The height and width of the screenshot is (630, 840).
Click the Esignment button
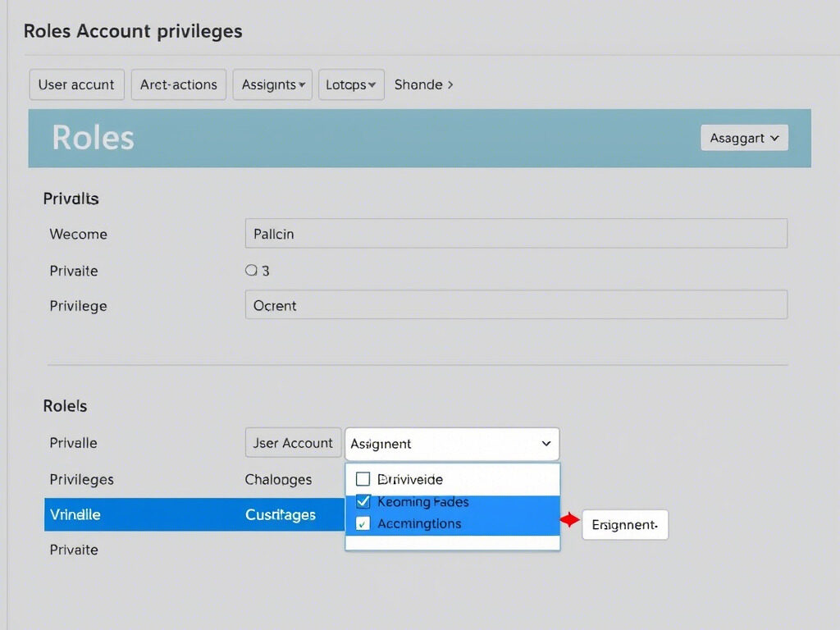625,524
